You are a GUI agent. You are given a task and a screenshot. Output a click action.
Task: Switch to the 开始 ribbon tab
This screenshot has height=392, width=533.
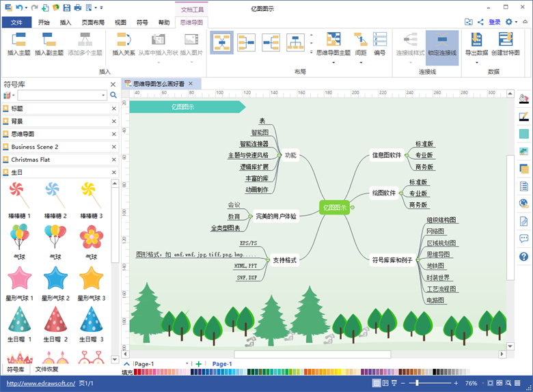tap(44, 23)
